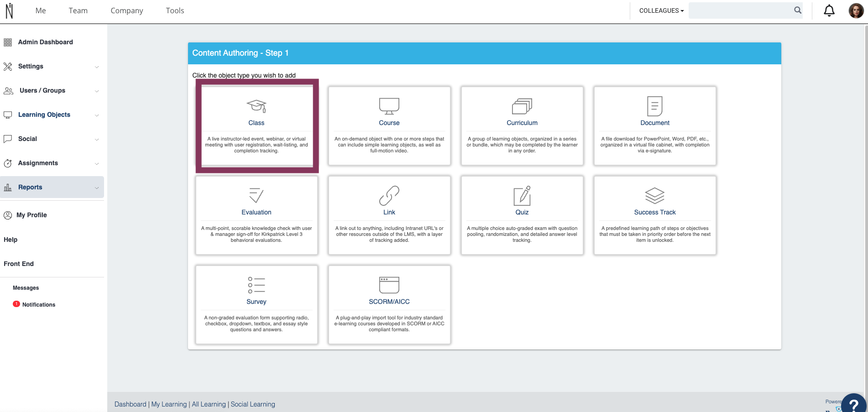The width and height of the screenshot is (868, 412).
Task: Click the Learning Objects screen icon
Action: (8, 115)
